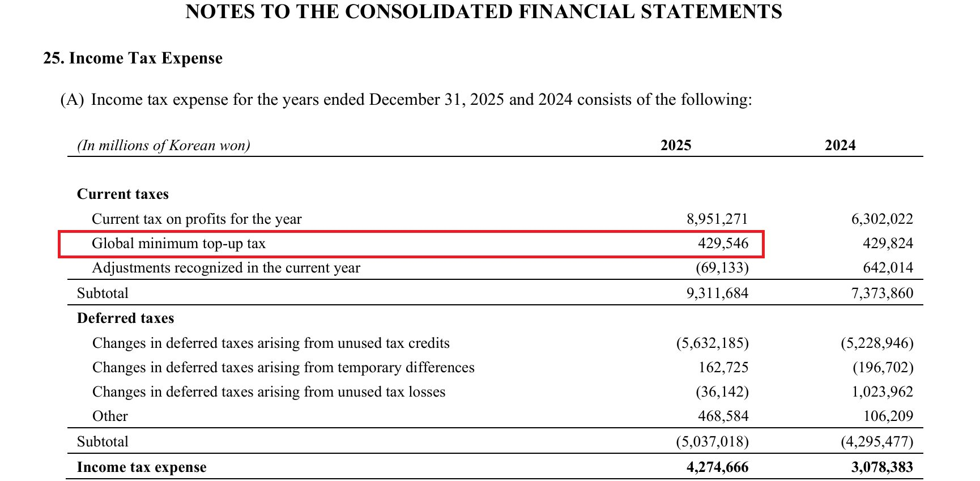This screenshot has height=481, width=980.
Task: Select the 2025 column header
Action: pos(675,146)
